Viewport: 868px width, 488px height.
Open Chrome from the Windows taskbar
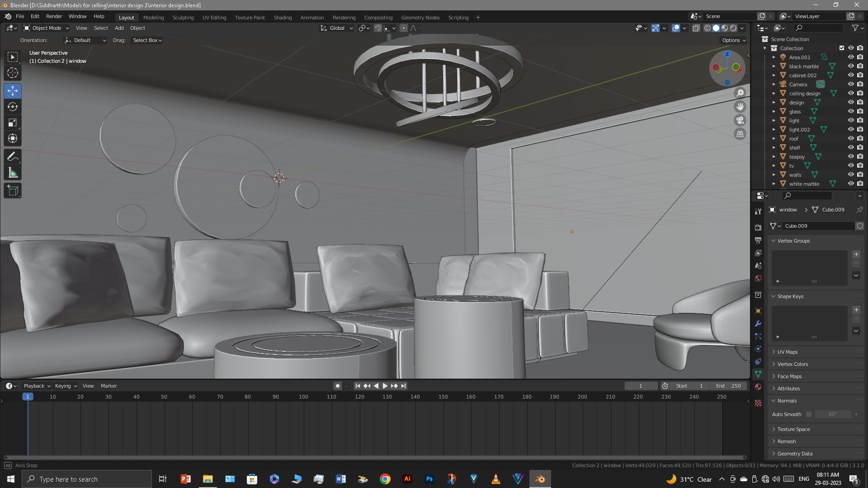click(x=385, y=479)
